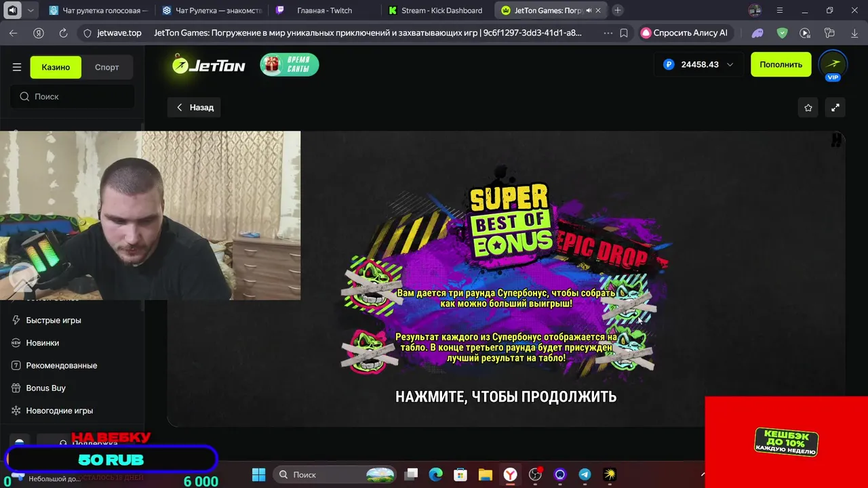868x488 pixels.
Task: Open OBS Studio from taskbar
Action: pyautogui.click(x=535, y=474)
